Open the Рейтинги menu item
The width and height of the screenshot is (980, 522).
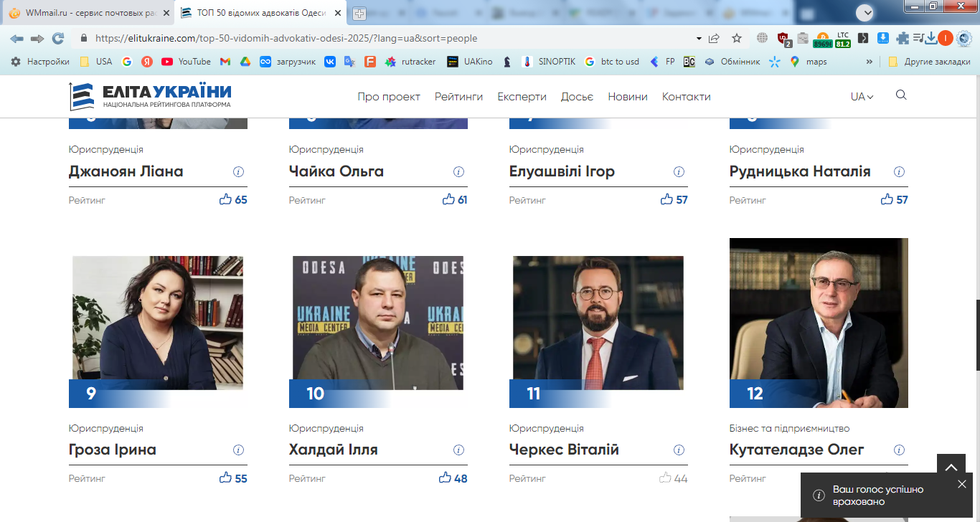click(458, 97)
